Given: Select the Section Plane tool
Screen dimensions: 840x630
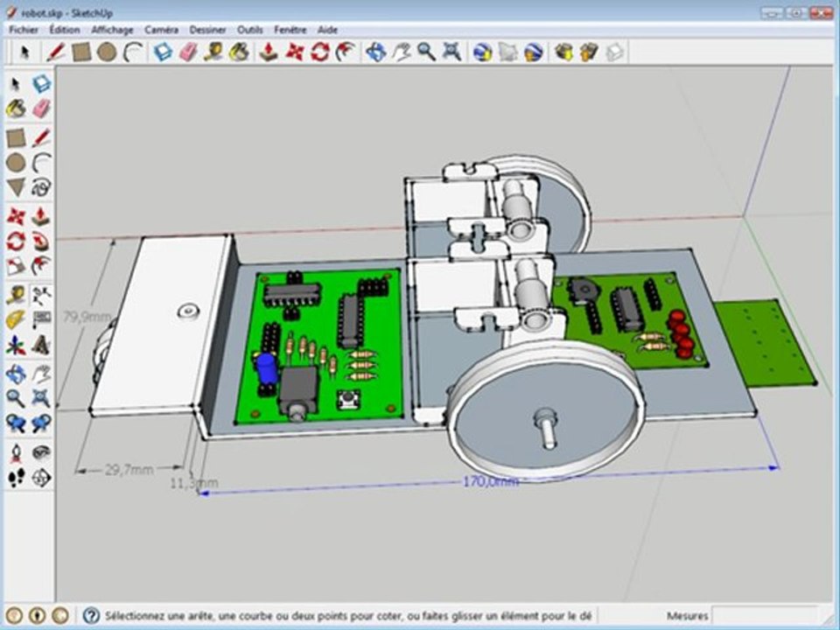Looking at the screenshot, I should click(41, 477).
